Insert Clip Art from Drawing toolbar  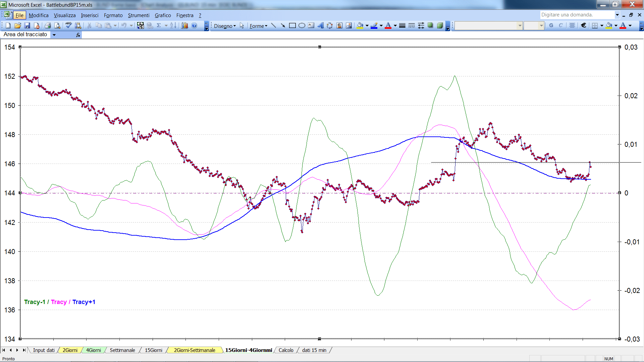pyautogui.click(x=339, y=25)
